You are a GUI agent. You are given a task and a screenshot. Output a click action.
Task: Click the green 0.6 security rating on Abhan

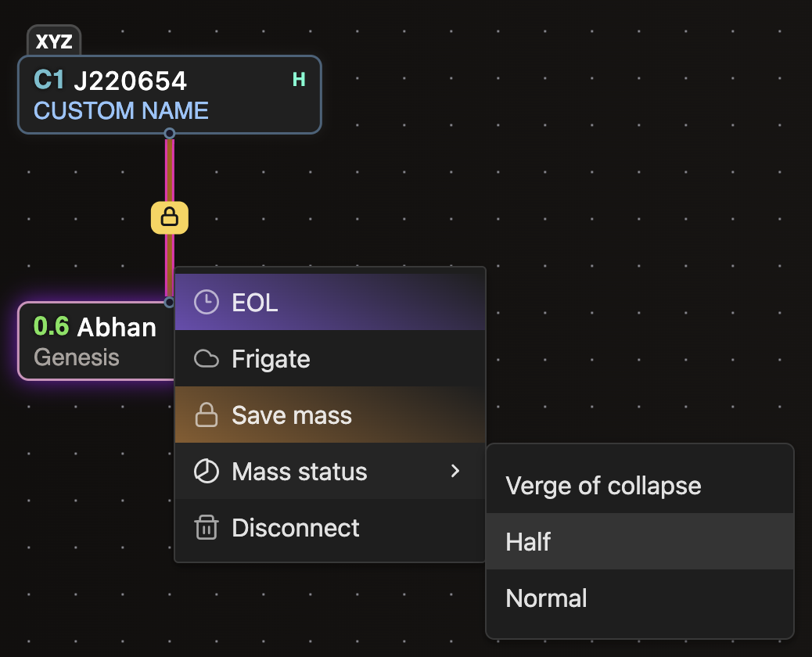tap(52, 327)
